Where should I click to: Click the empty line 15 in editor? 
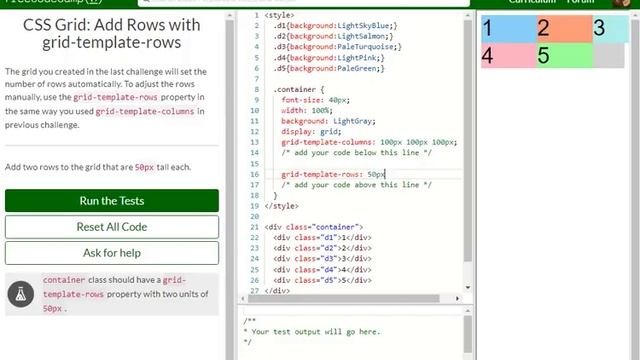click(363, 164)
